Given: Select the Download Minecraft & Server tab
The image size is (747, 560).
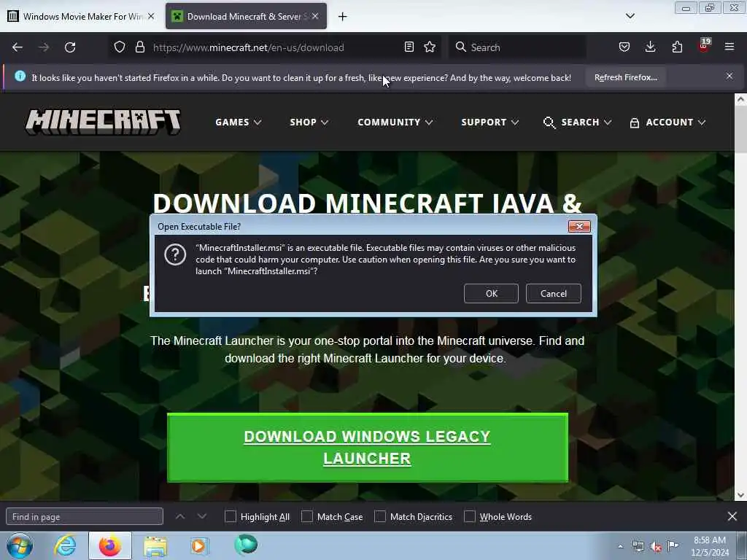Looking at the screenshot, I should 246,16.
